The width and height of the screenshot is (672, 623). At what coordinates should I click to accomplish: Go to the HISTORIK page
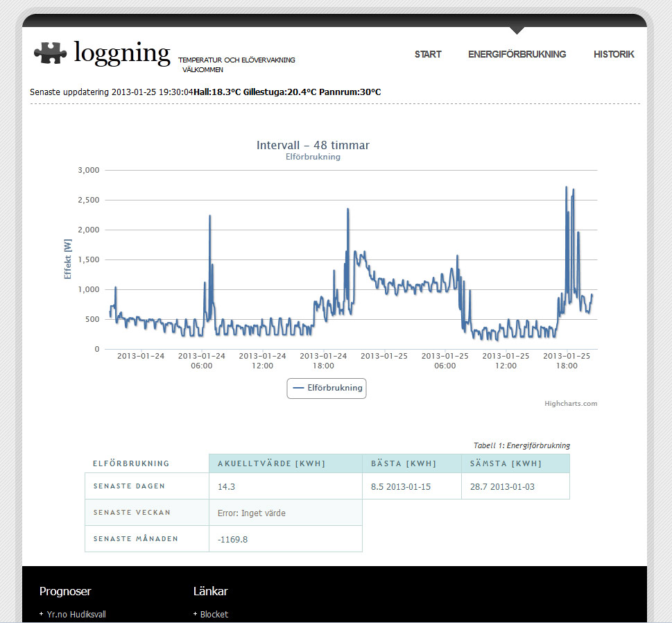point(614,54)
